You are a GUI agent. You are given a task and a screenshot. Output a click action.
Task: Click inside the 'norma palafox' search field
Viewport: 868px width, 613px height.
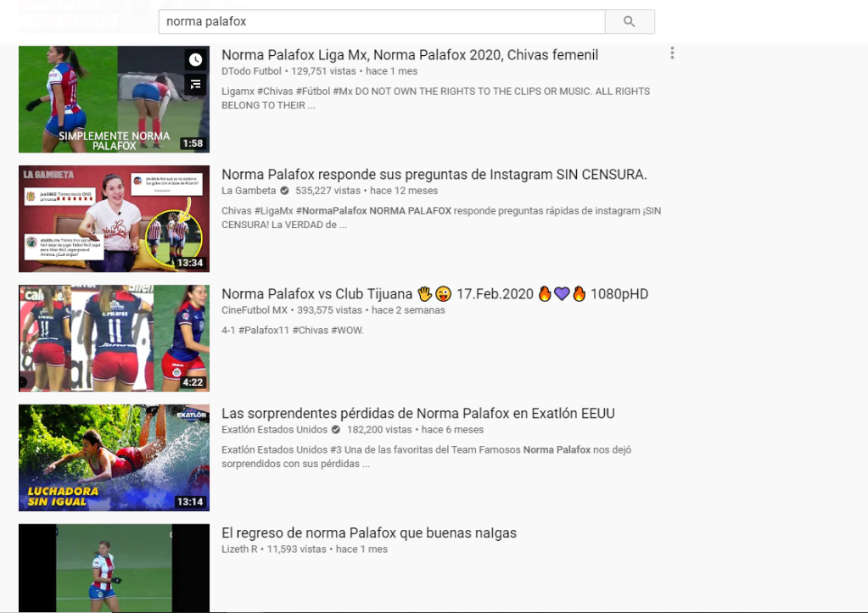382,21
